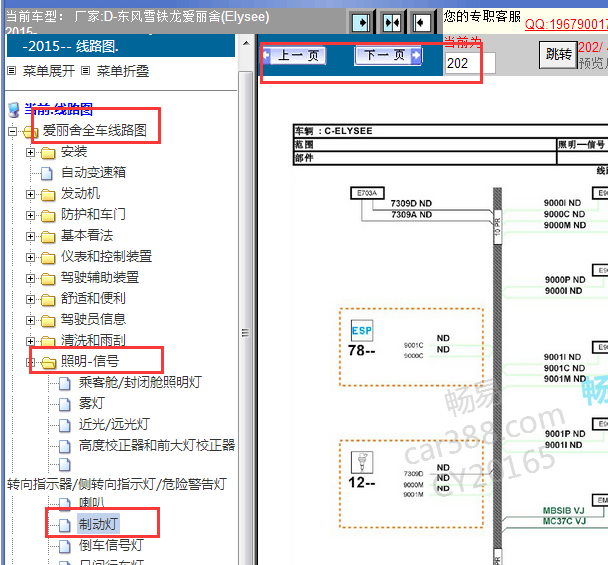Click the 舒适和便利 folder icon
The width and height of the screenshot is (608, 565).
[48, 299]
